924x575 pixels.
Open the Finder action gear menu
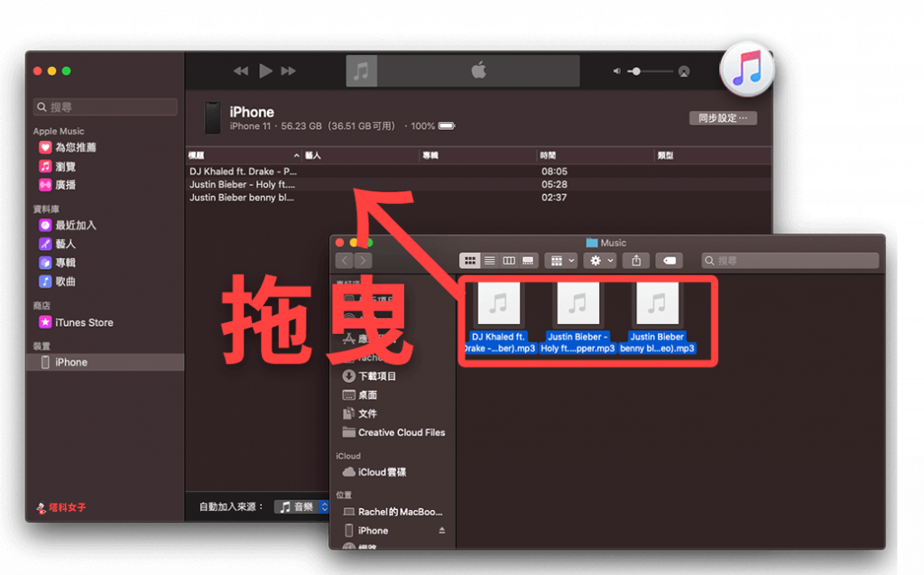600,261
